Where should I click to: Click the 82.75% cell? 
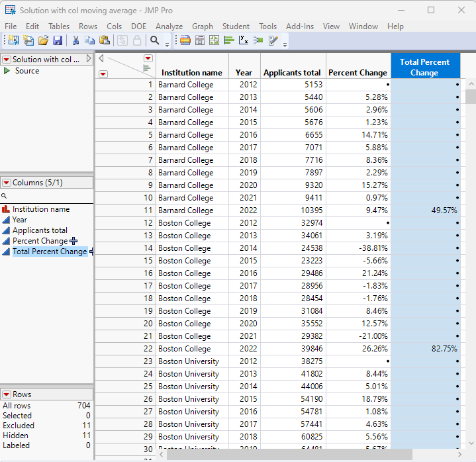pyautogui.click(x=426, y=349)
